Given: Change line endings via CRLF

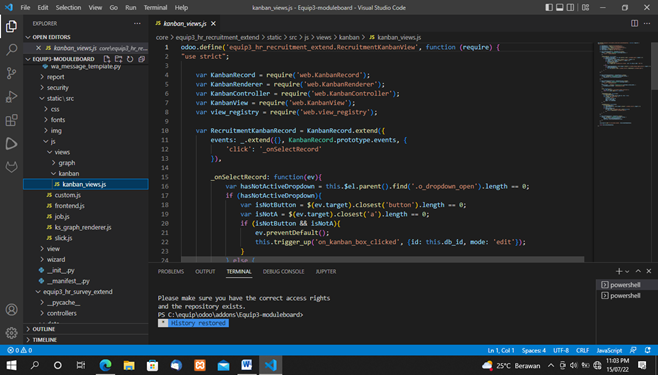Looking at the screenshot, I should pos(582,350).
